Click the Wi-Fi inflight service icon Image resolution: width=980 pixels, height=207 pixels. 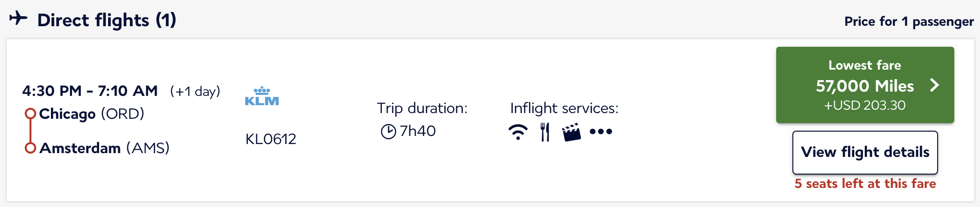click(x=518, y=132)
